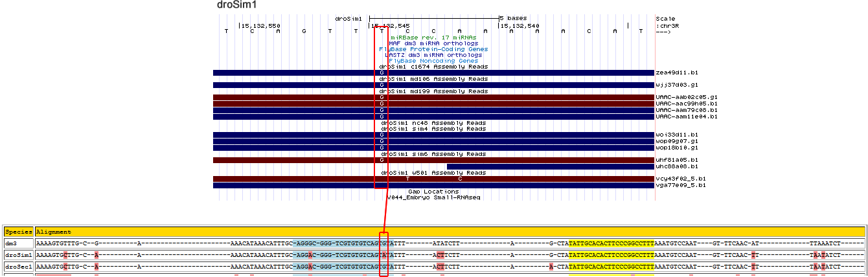
Task: Open the V044_Embryo Small-RNAseq track
Action: pyautogui.click(x=433, y=197)
